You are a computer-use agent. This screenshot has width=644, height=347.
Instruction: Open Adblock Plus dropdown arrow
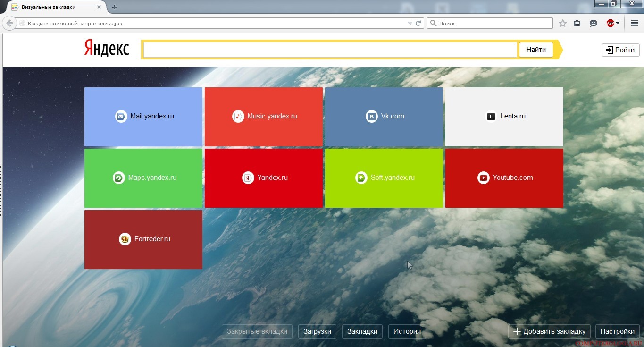[618, 23]
